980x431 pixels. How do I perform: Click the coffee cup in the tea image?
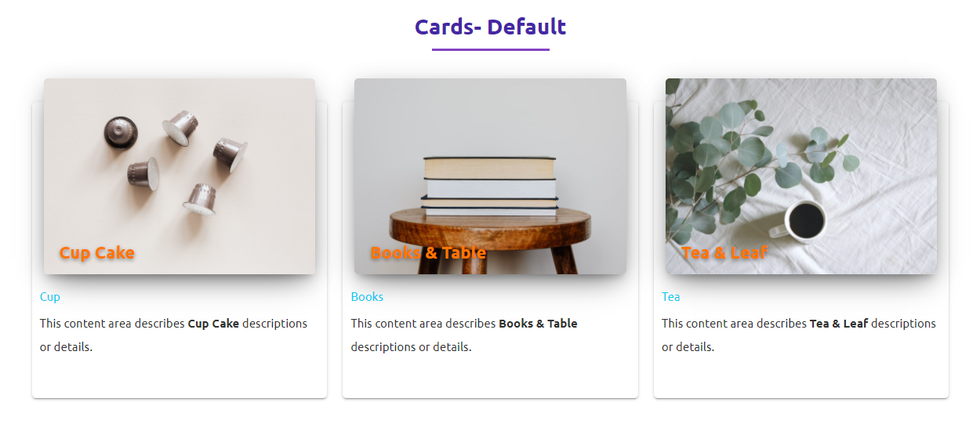[800, 220]
